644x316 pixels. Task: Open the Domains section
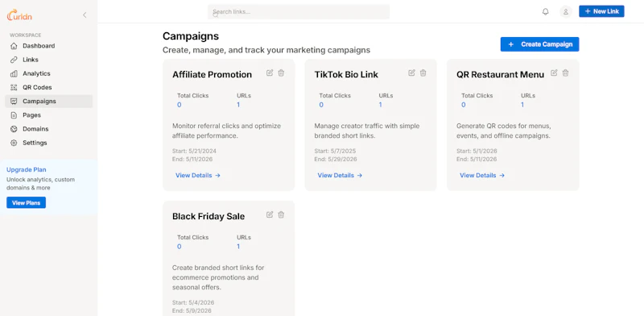coord(49,129)
